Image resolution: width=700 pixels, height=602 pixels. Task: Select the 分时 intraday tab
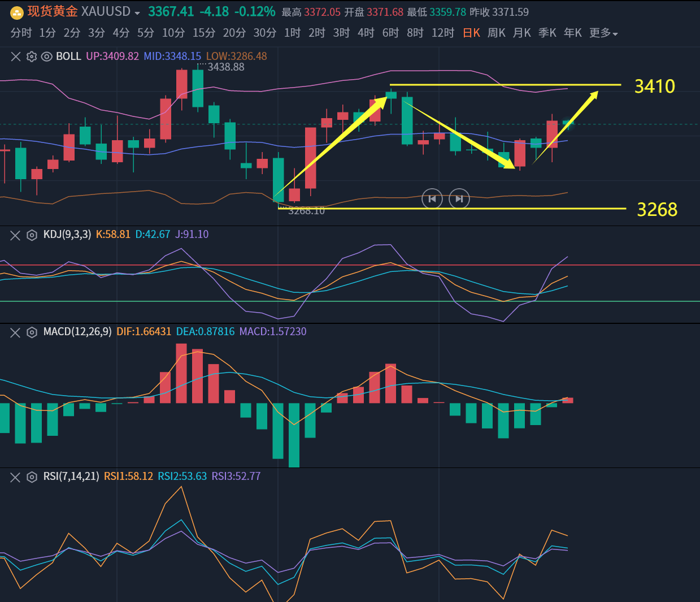21,33
